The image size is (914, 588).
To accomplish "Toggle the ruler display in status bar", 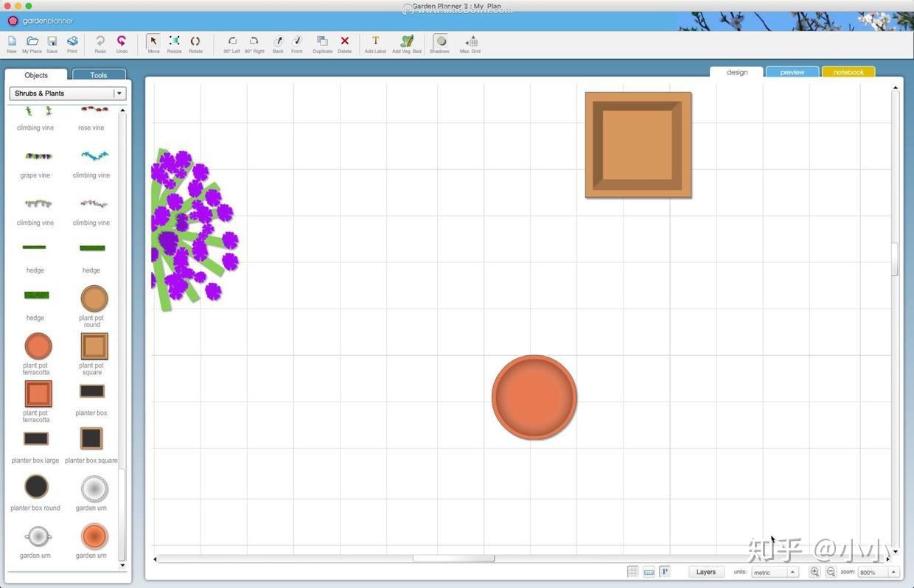I will tap(648, 571).
